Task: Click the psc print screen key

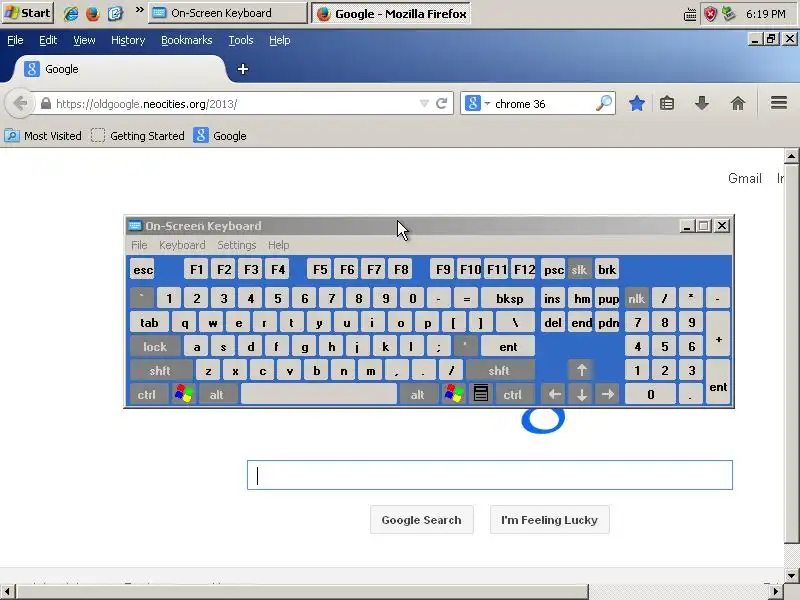Action: point(553,269)
